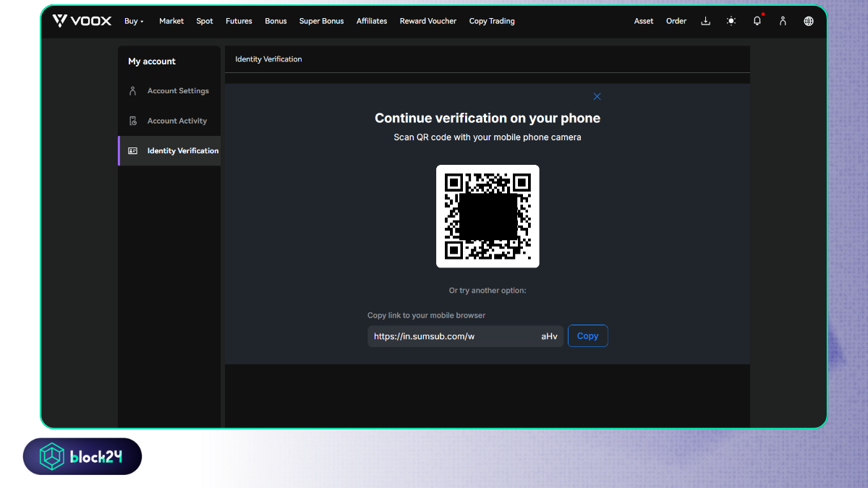Open the user profile icon
Image resolution: width=868 pixels, height=488 pixels.
783,21
